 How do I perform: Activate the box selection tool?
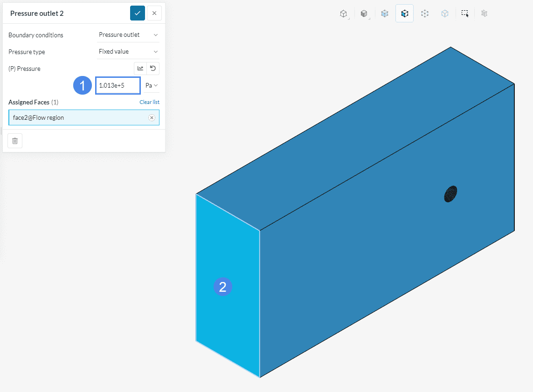coord(465,14)
